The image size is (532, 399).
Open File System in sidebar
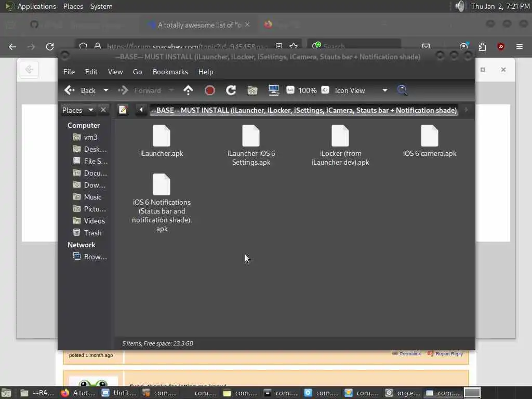coord(90,161)
